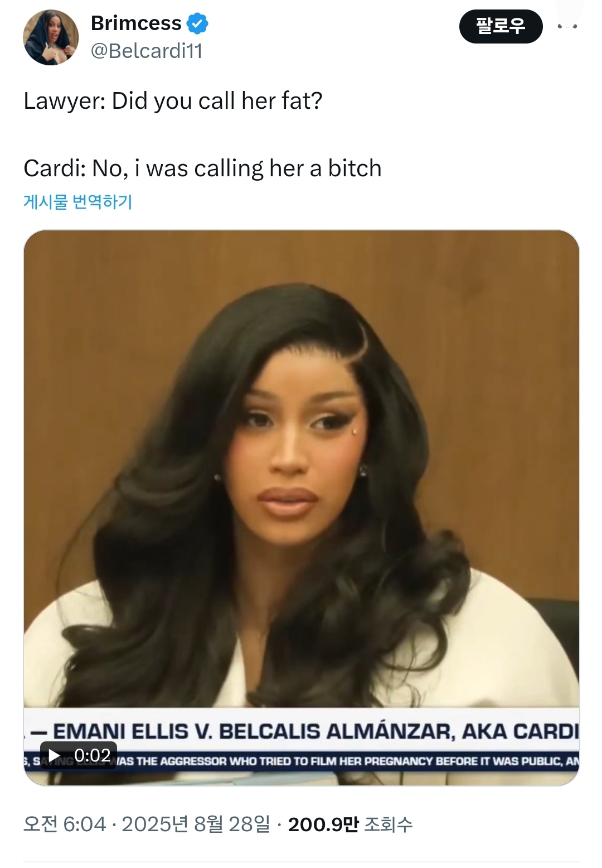Click the 0:02 video duration label
The height and width of the screenshot is (868, 602).
pos(92,755)
